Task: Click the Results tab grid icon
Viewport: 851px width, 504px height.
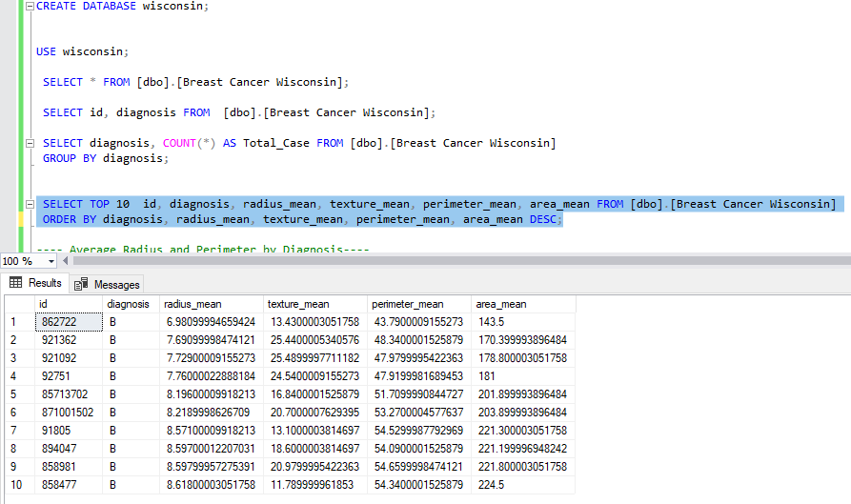Action: click(16, 283)
